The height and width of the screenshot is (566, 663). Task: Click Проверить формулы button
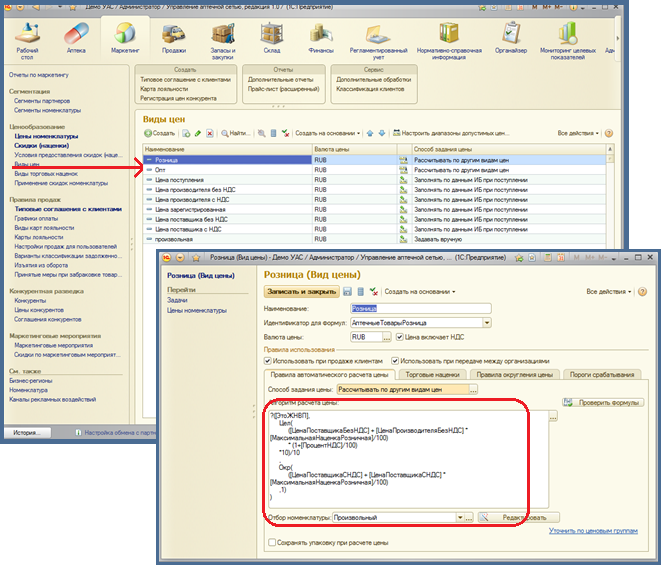603,403
